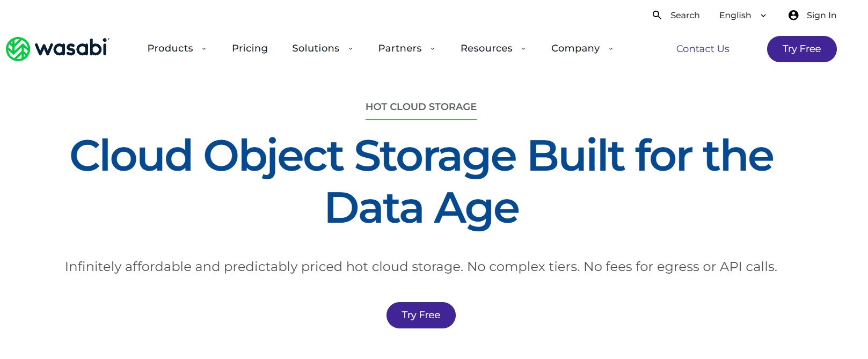
Task: Click the green Wasabi logo emblem
Action: [x=18, y=49]
